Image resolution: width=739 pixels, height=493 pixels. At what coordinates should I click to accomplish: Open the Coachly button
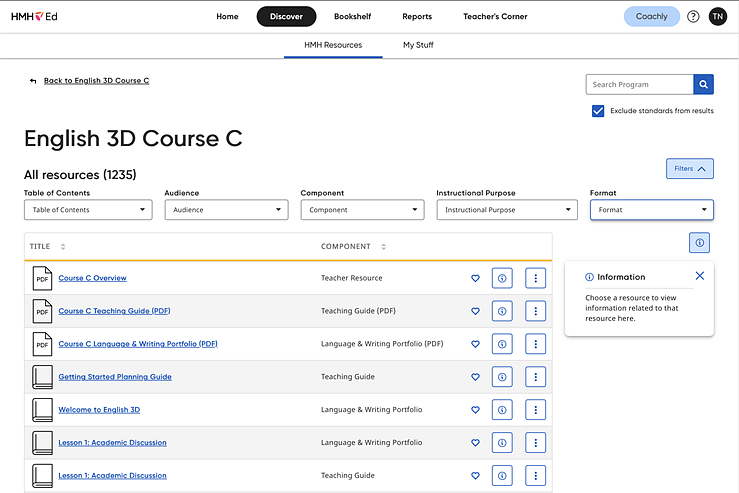[651, 16]
